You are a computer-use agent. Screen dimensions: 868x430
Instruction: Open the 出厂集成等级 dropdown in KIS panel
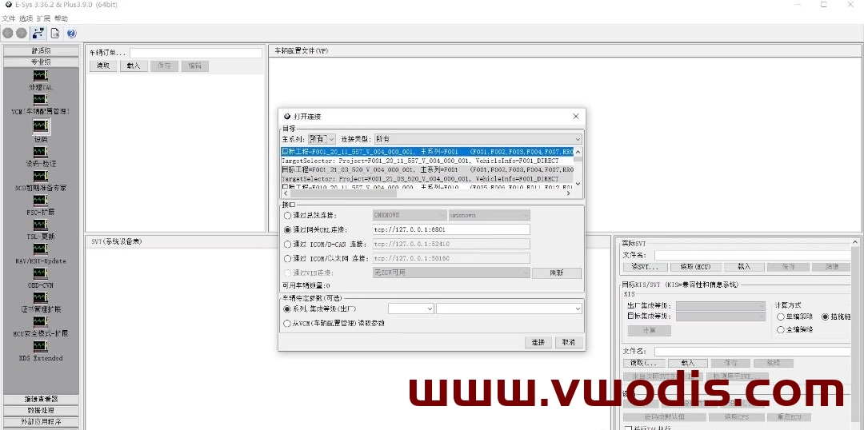pyautogui.click(x=721, y=306)
